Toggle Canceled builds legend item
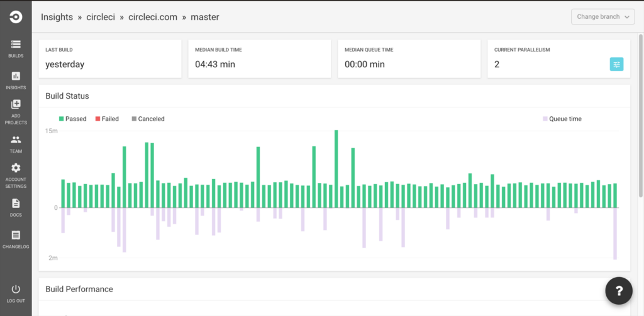This screenshot has width=644, height=316. click(x=148, y=119)
